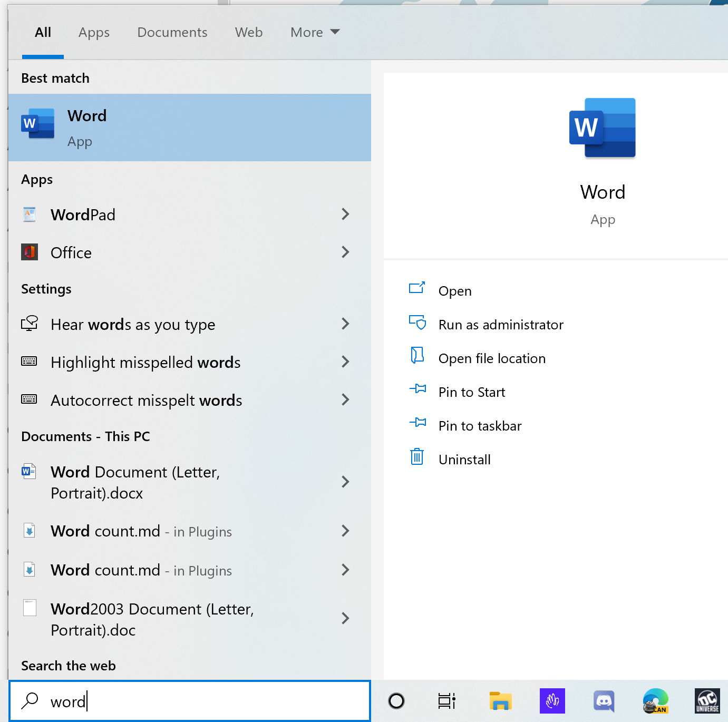Switch to the All search tab
728x722 pixels.
pos(43,33)
